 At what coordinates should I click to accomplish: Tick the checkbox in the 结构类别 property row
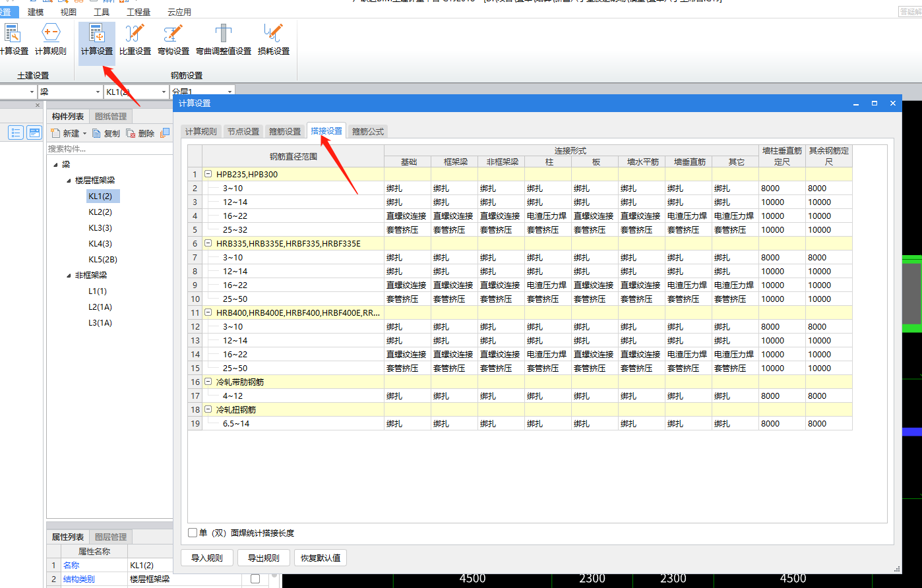255,579
